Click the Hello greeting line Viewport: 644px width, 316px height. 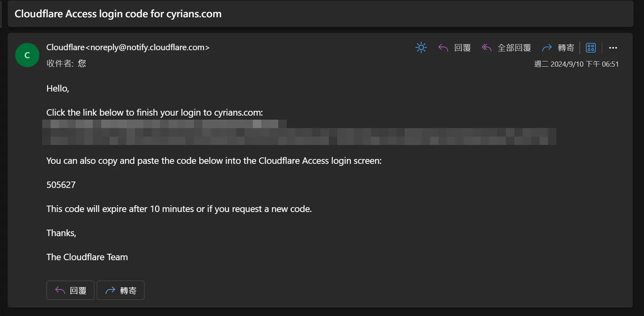pyautogui.click(x=58, y=89)
